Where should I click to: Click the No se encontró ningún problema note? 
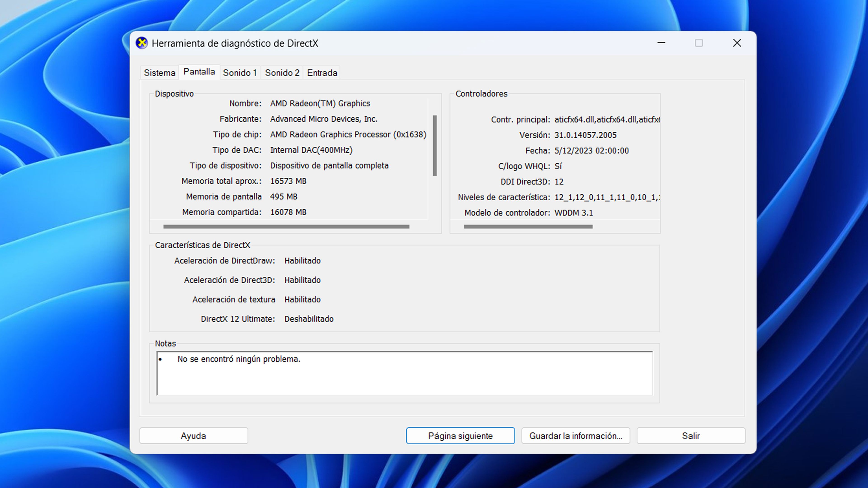pos(239,359)
